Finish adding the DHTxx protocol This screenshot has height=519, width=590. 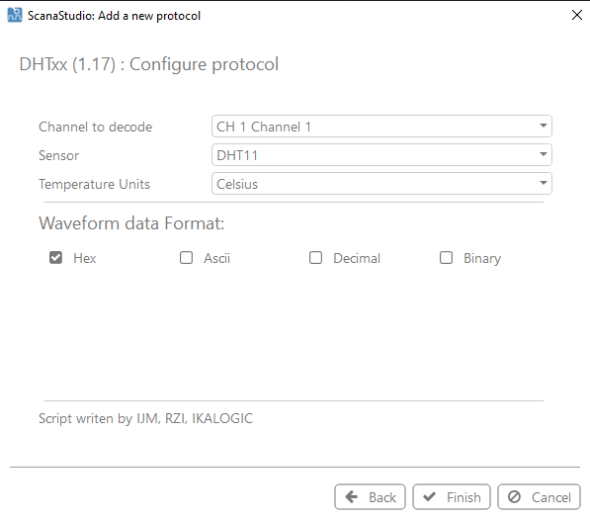click(x=452, y=497)
